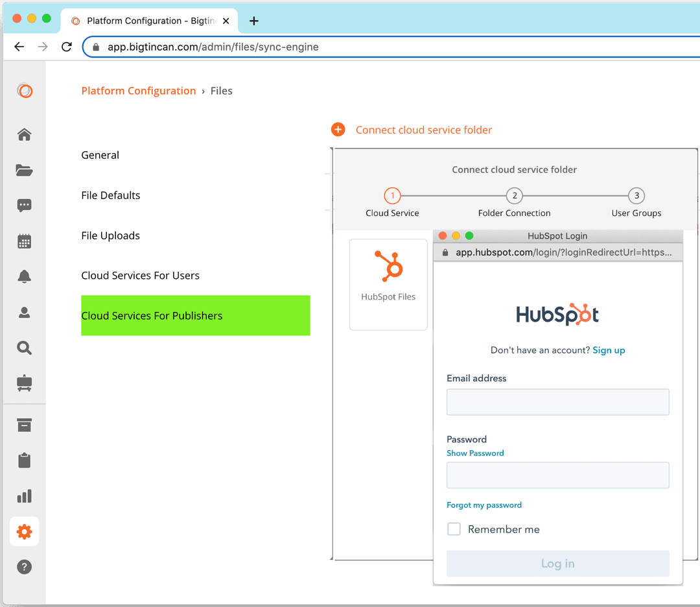The width and height of the screenshot is (700, 607).
Task: Click Show Password in the HubSpot login
Action: (475, 453)
